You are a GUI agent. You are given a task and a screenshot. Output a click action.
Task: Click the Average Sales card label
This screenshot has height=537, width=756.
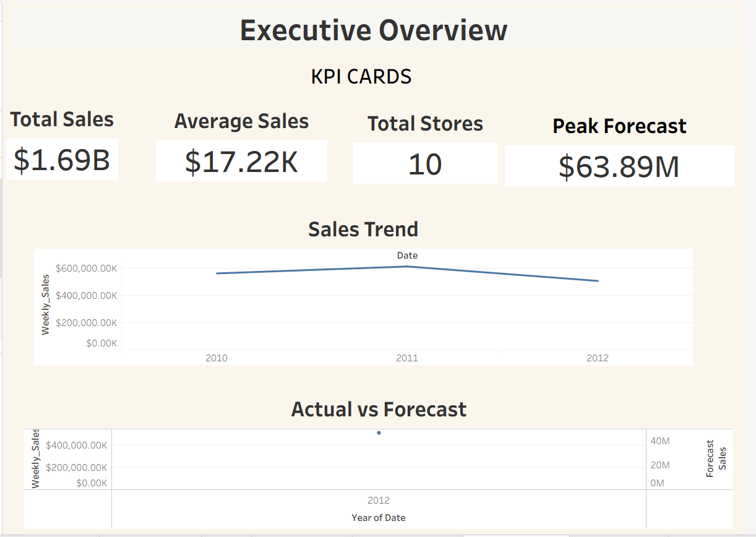click(241, 121)
